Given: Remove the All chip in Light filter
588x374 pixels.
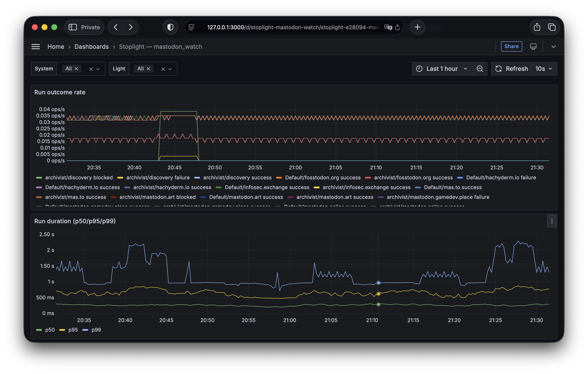Looking at the screenshot, I should click(148, 69).
